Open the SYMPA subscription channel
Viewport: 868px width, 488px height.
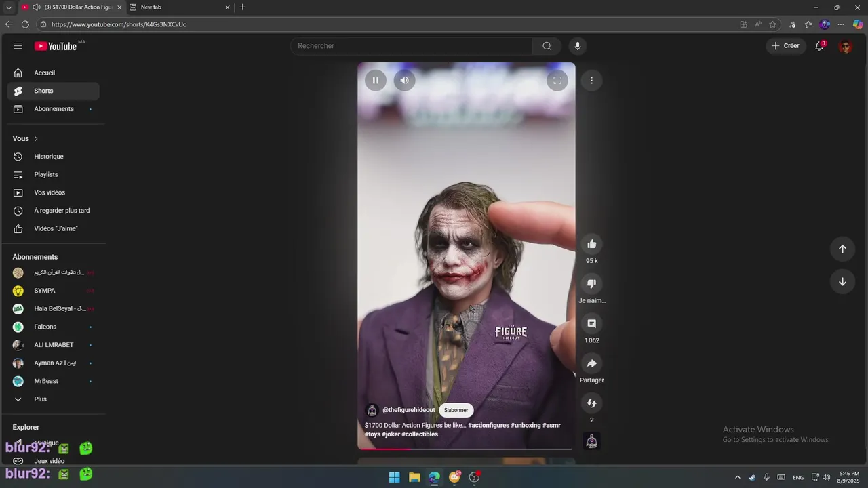tap(54, 291)
